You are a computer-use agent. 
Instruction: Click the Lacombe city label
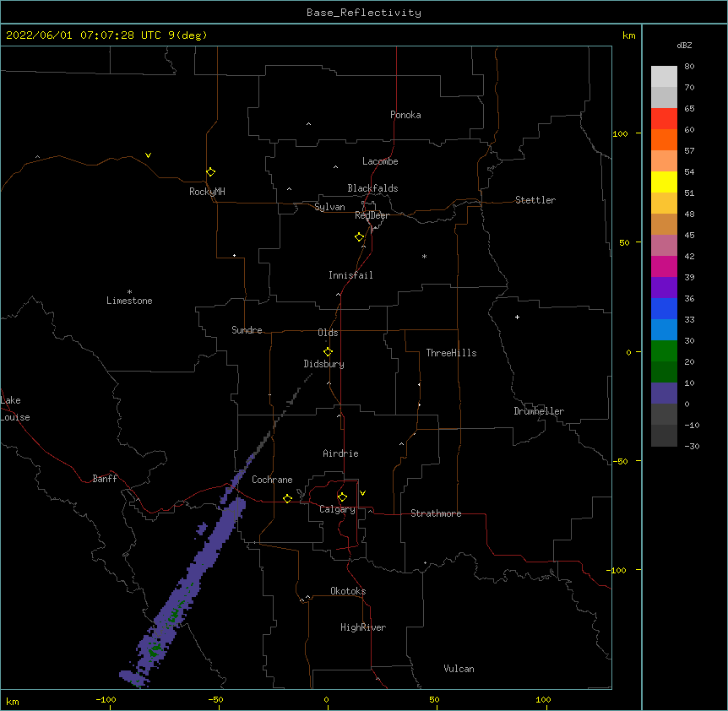380,161
